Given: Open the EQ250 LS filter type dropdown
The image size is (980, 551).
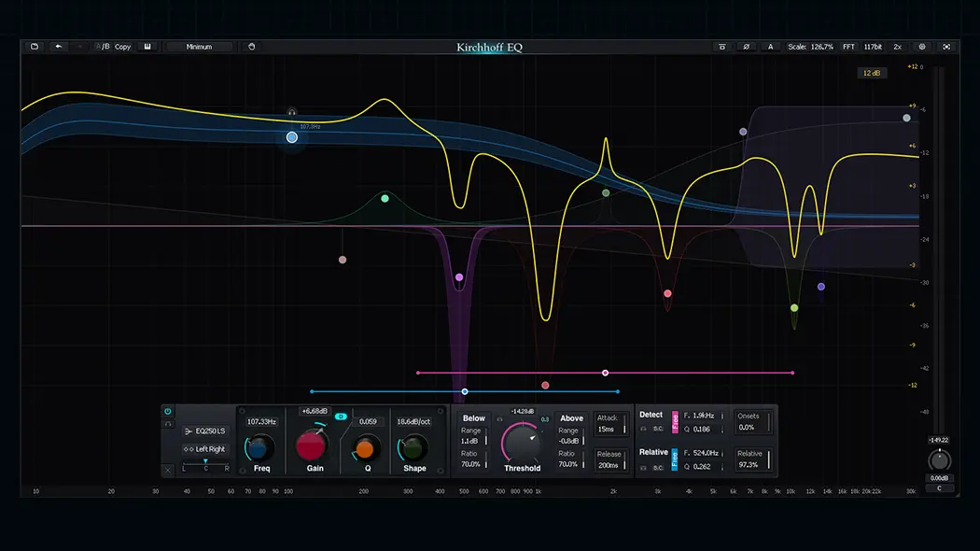Looking at the screenshot, I should click(204, 431).
